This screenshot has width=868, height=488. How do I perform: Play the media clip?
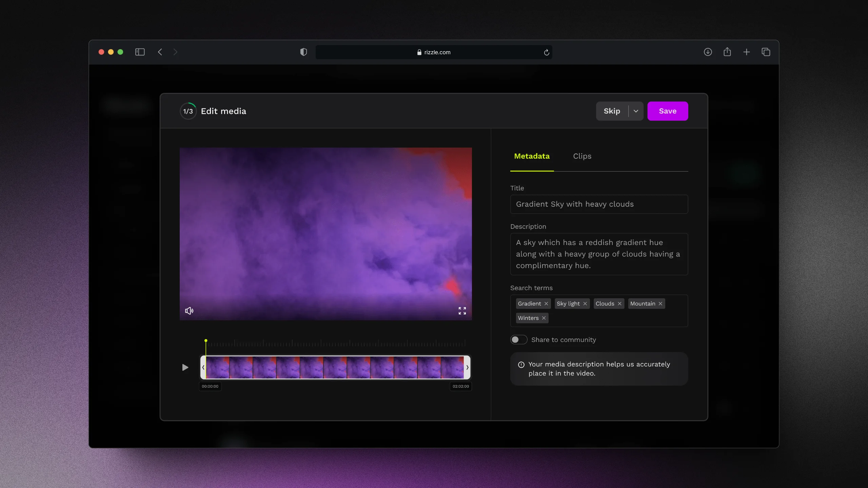point(185,367)
